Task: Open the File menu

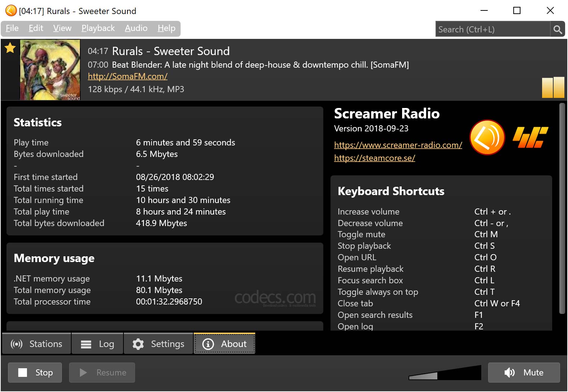Action: click(x=12, y=28)
